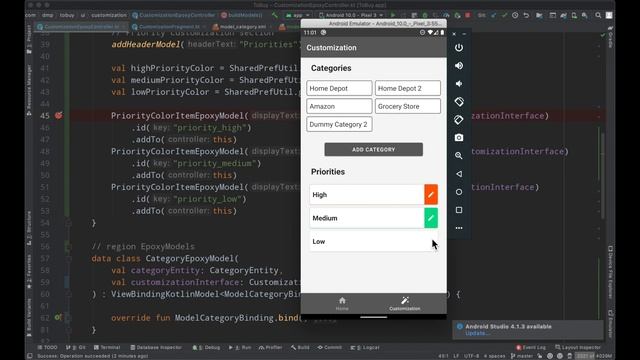Click the Run app green play icon
The height and width of the screenshot is (360, 640).
393,15
